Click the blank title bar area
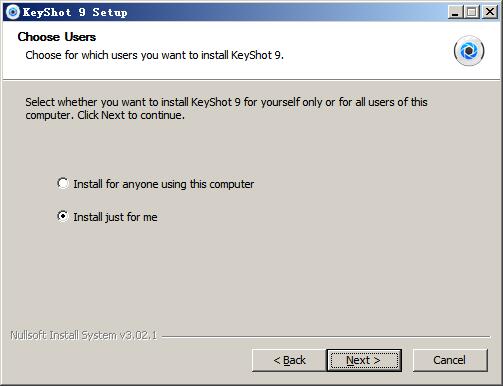This screenshot has height=386, width=503. pos(287,12)
